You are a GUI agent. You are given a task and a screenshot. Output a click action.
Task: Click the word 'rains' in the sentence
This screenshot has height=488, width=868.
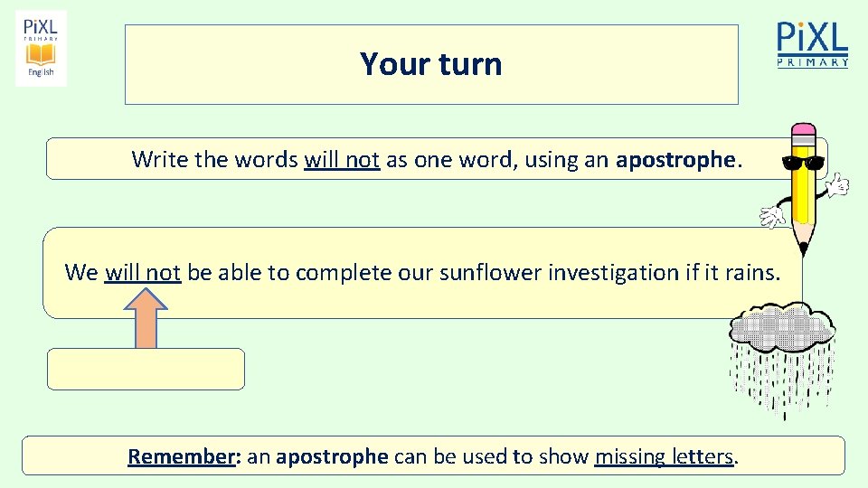750,272
